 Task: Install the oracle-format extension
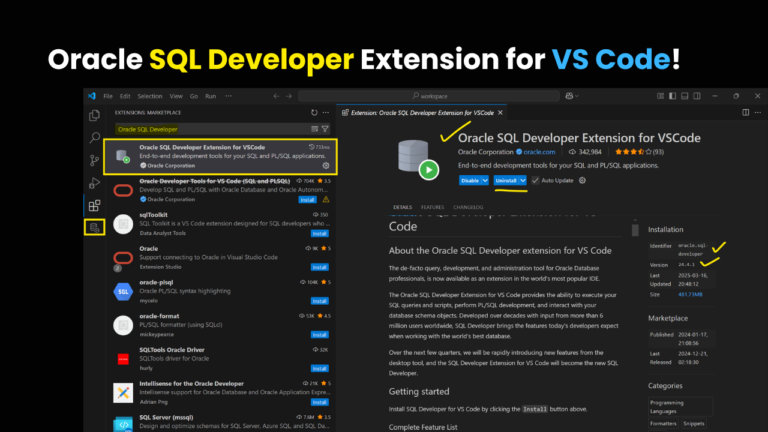319,335
